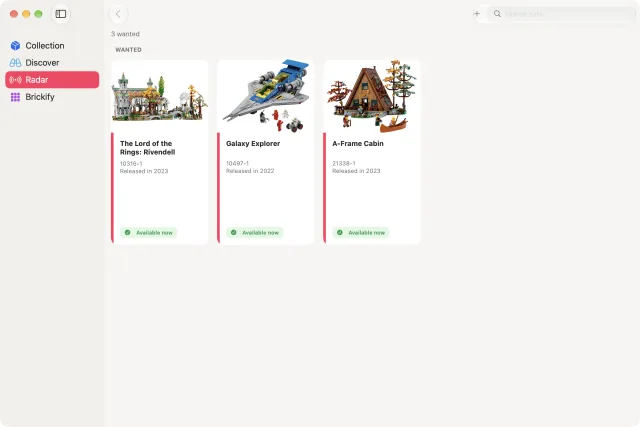Click the Radar signal icon
The width and height of the screenshot is (640, 427).
tap(16, 80)
